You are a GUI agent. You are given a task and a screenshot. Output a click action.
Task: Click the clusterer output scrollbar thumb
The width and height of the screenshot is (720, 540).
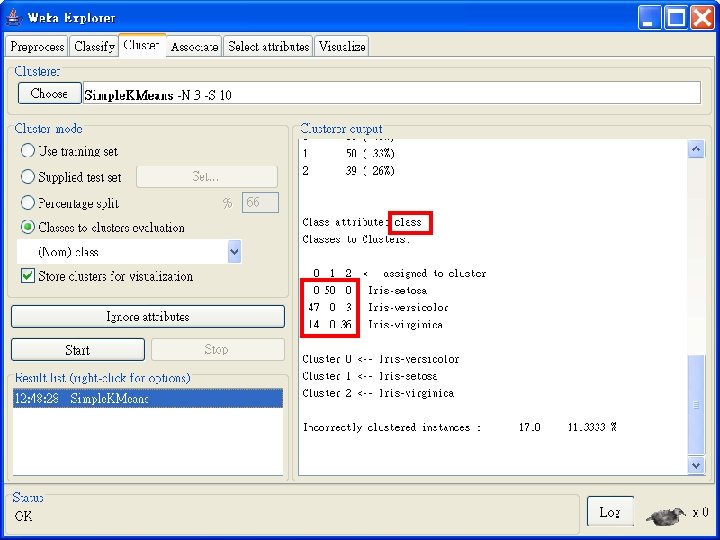(x=696, y=404)
